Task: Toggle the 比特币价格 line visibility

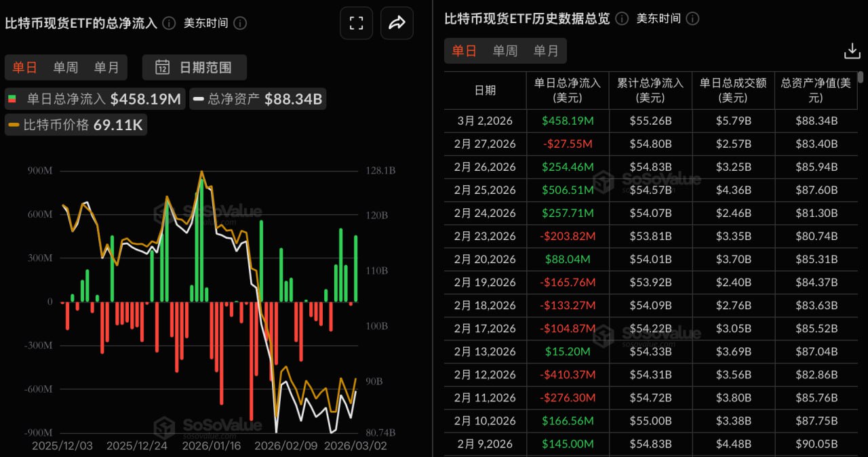Action: point(76,125)
